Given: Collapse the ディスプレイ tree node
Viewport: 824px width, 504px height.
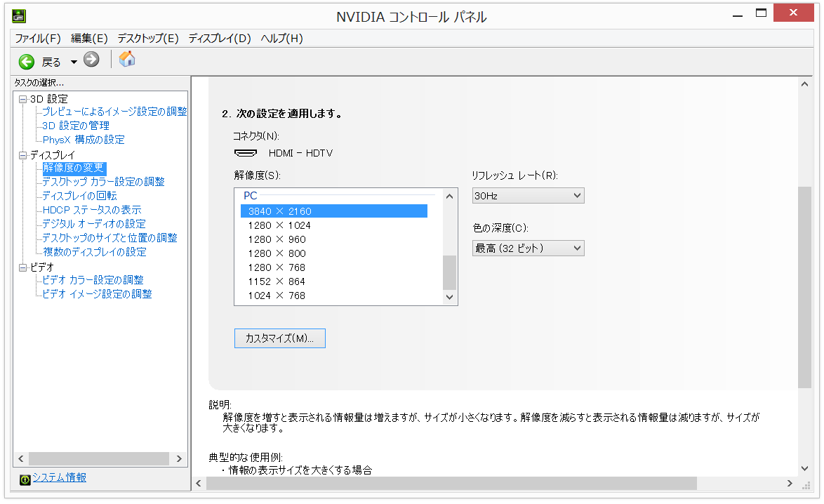Looking at the screenshot, I should [x=22, y=155].
